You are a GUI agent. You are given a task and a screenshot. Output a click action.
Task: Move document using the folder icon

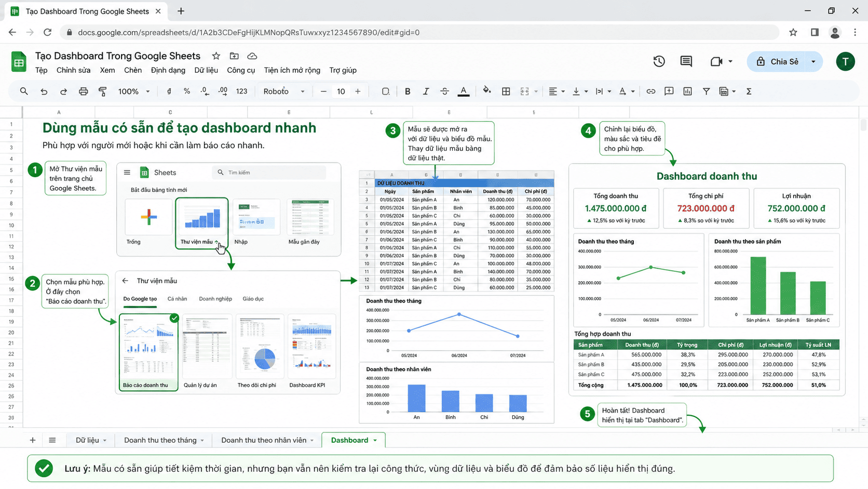click(234, 56)
